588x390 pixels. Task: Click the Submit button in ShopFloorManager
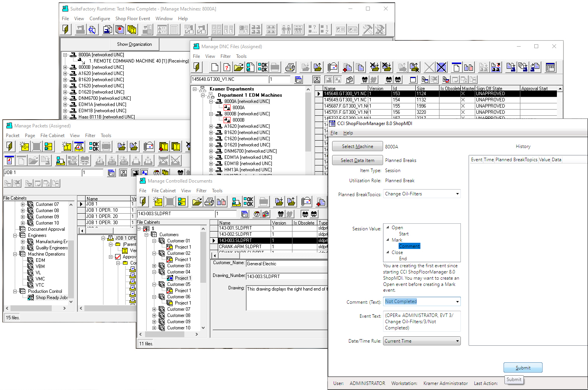coord(523,368)
